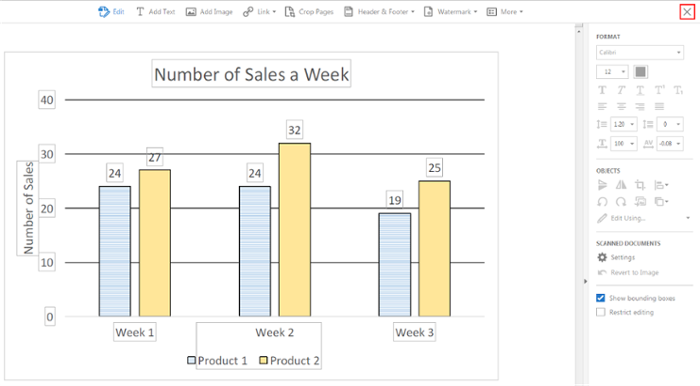700x386 pixels.
Task: Select the Crop Pages tool
Action: [309, 12]
